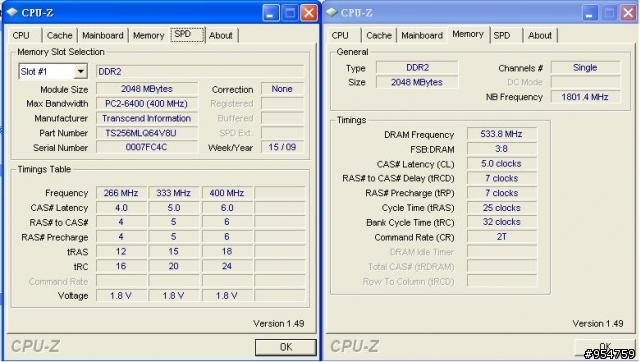The height and width of the screenshot is (362, 640).
Task: Click the CPU-Z title bar icon in left window
Action: tap(12, 13)
